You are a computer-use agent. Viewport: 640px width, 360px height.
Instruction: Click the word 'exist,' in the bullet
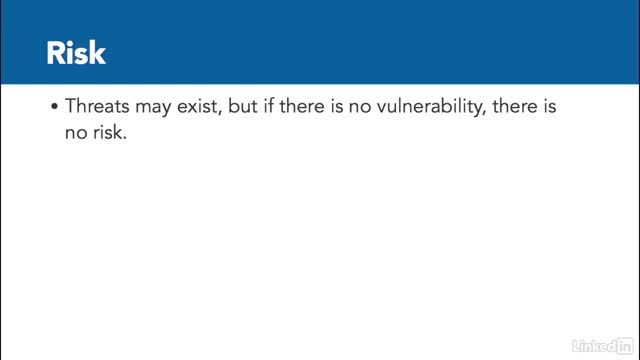click(x=200, y=107)
